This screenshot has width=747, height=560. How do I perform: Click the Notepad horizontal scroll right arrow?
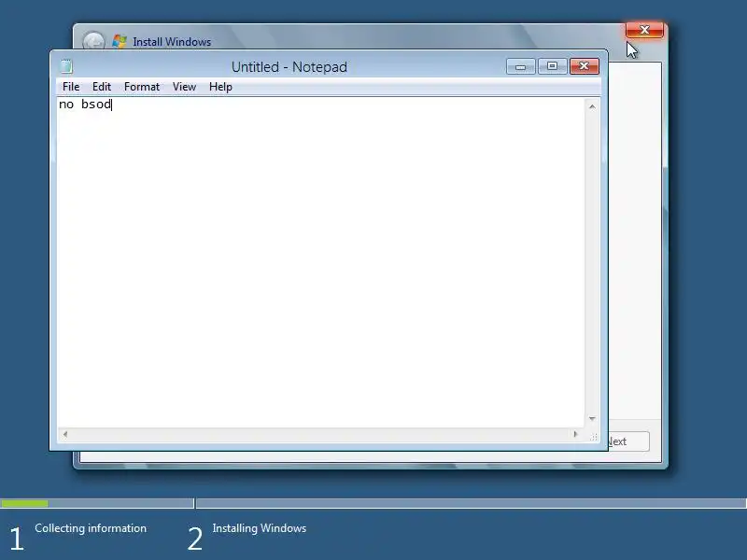575,434
